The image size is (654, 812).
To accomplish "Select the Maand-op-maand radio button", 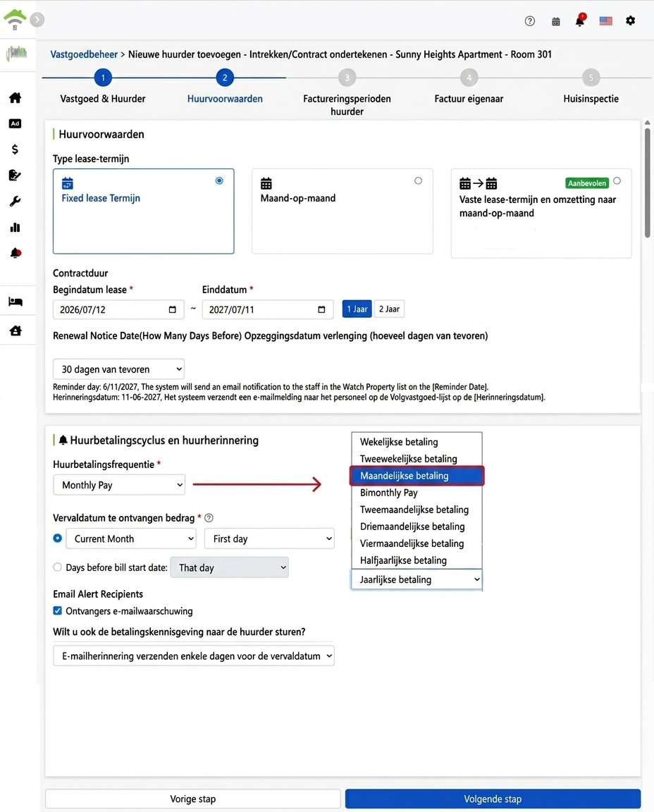I will click(419, 180).
